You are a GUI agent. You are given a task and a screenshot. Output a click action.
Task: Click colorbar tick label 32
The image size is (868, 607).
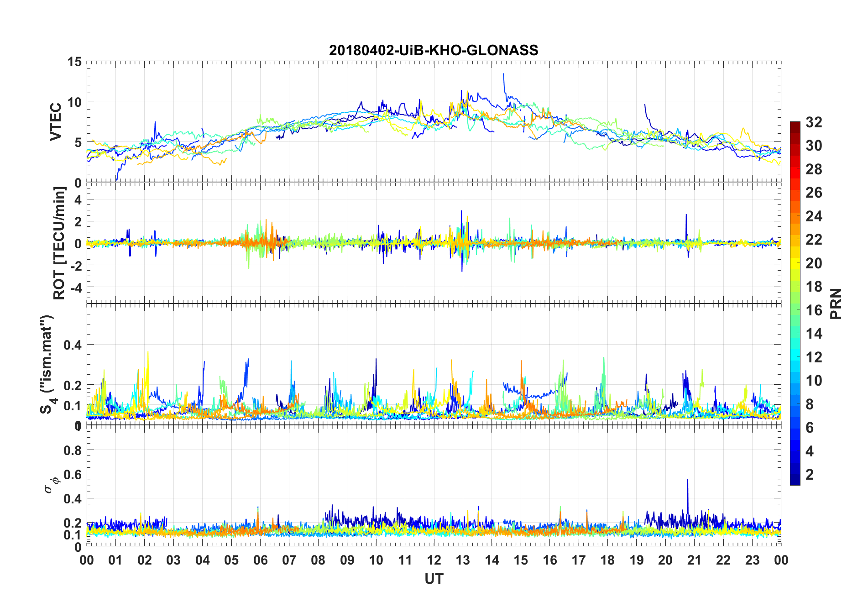814,122
